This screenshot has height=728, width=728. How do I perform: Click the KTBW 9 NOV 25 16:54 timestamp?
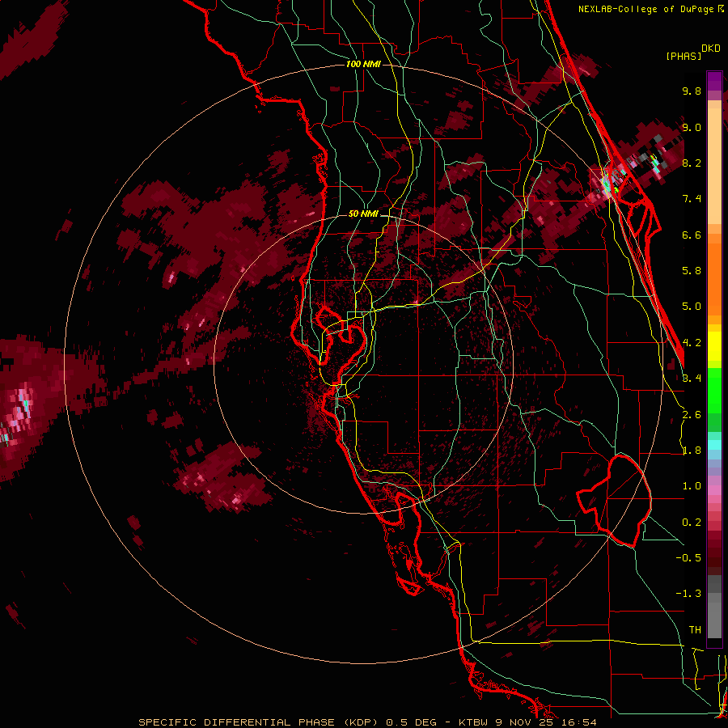pos(527,722)
